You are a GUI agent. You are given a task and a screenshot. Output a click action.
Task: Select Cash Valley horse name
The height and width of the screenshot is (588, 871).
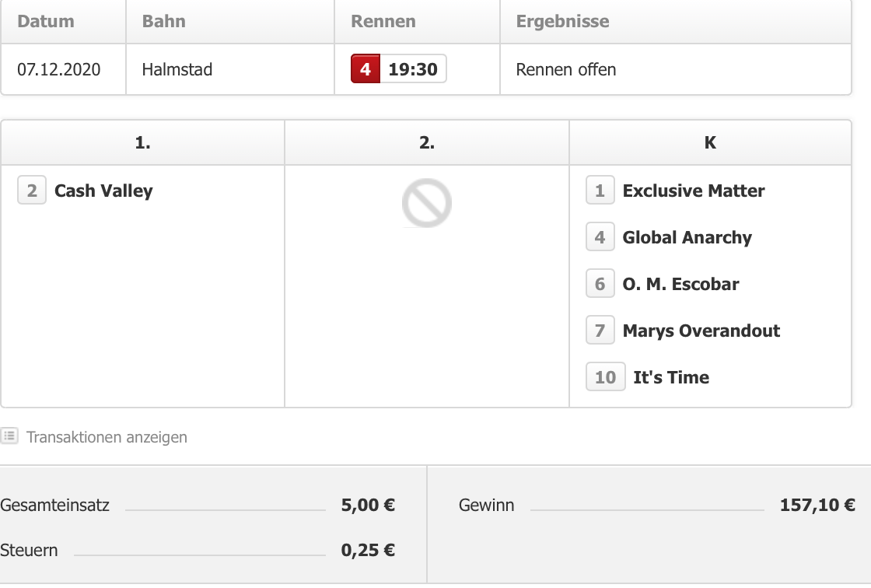(x=103, y=191)
